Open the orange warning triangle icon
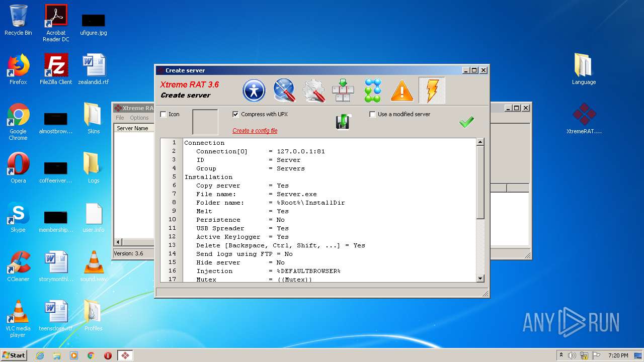Screen dimensions: 644x362 pos(402,91)
